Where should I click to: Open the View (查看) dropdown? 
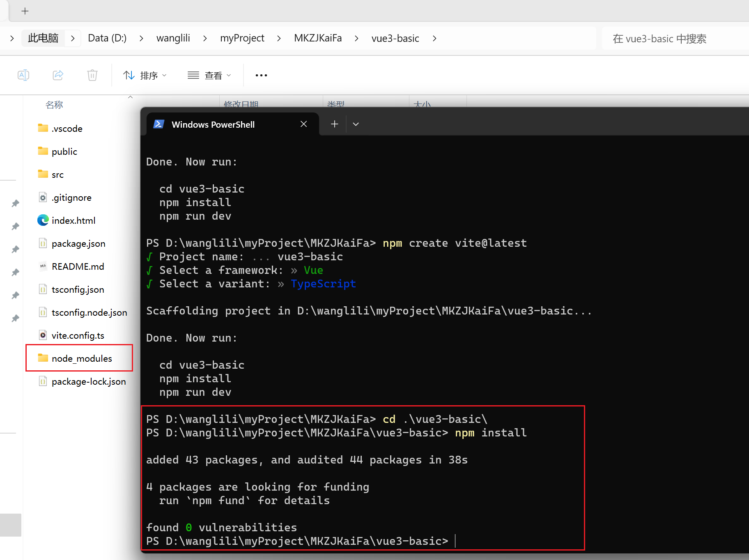209,75
